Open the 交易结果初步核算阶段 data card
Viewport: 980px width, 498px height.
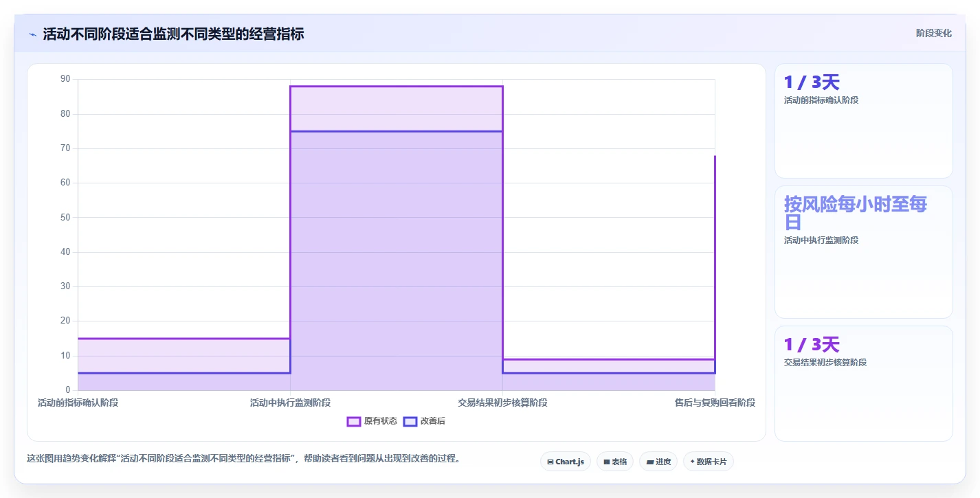coord(864,383)
